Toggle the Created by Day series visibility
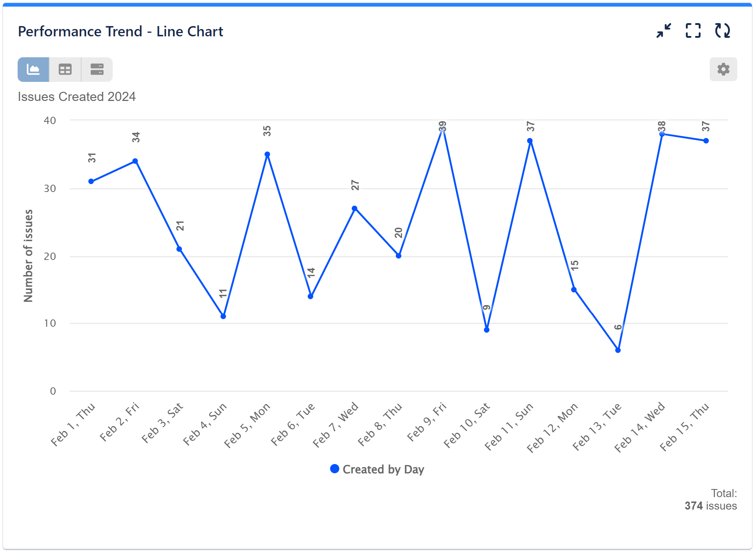The height and width of the screenshot is (554, 756). point(383,469)
